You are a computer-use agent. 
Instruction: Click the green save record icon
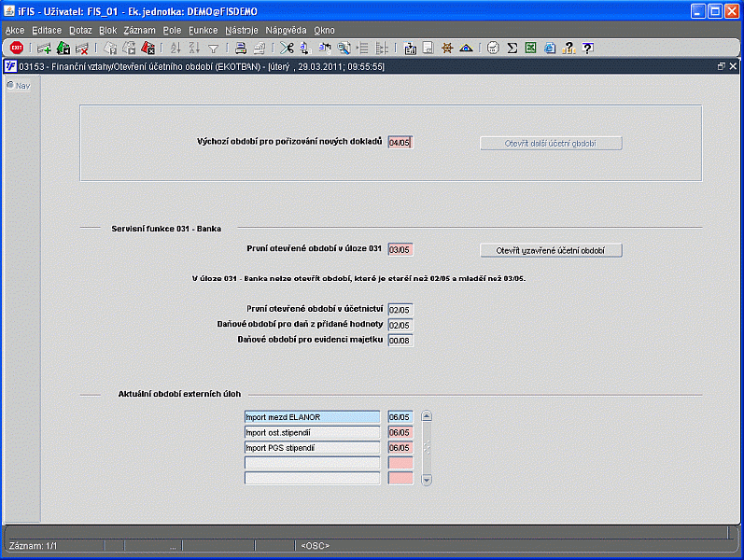63,48
